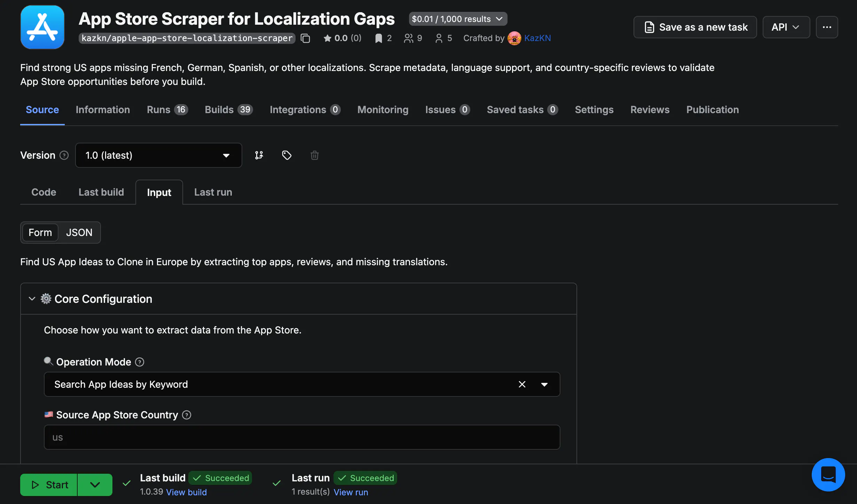Open the Operation Mode dropdown arrow

pyautogui.click(x=544, y=384)
